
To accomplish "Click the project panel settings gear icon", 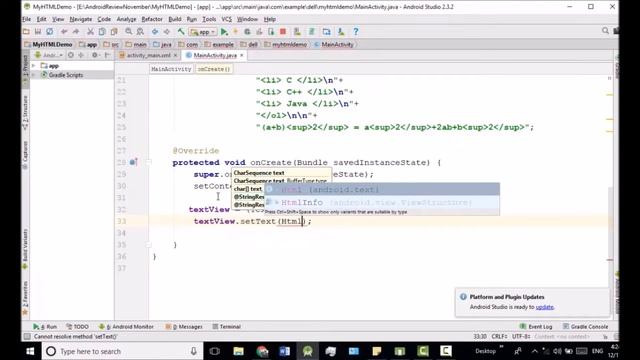I will pyautogui.click(x=95, y=55).
